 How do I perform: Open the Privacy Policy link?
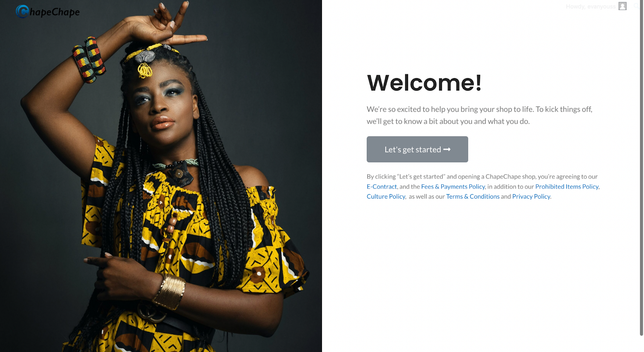point(531,197)
